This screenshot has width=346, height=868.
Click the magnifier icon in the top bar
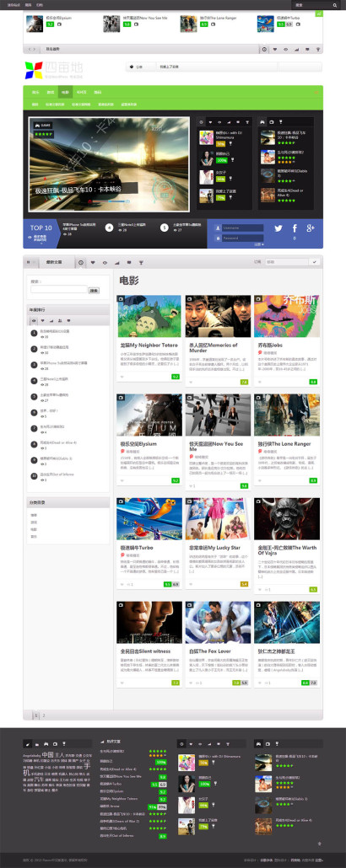point(334,4)
